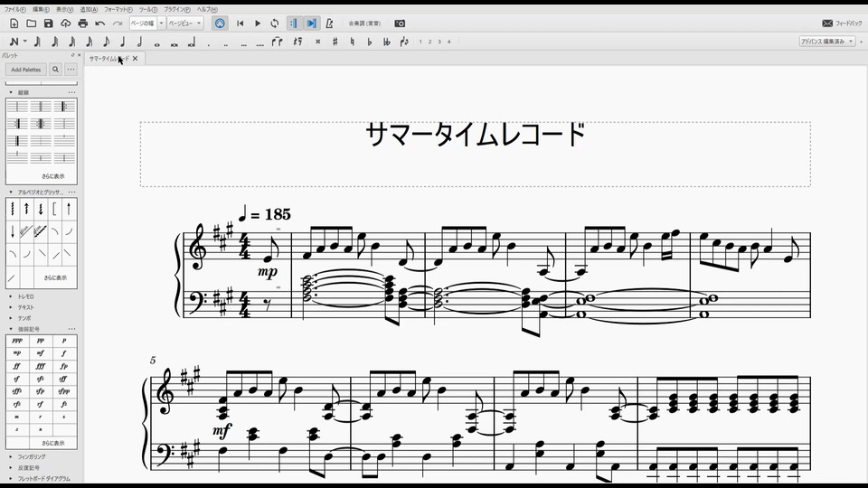
Task: Open the ヘルプ menu
Action: point(207,9)
